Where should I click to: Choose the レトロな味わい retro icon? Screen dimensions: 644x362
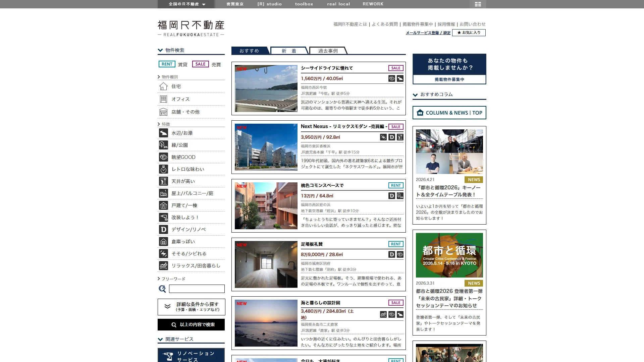pos(163,169)
